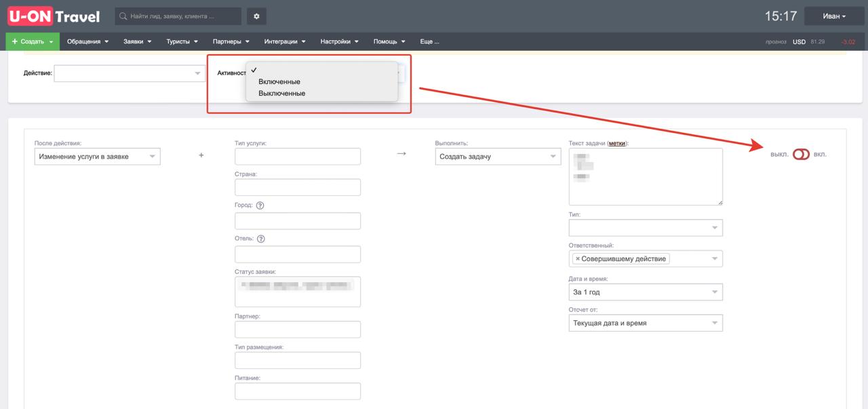Screen dimensions: 868x409
Task: Open the метки link
Action: click(616, 144)
